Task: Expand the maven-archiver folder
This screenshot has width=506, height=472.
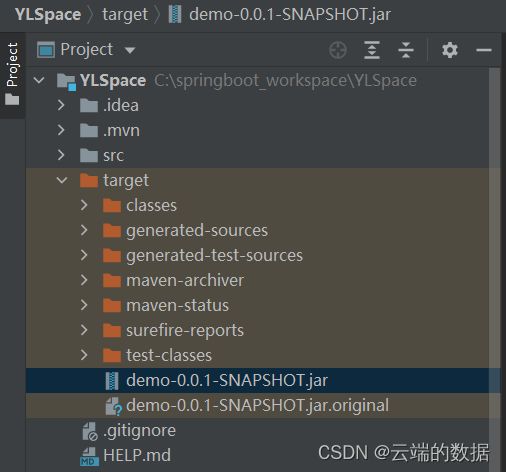Action: coord(84,280)
